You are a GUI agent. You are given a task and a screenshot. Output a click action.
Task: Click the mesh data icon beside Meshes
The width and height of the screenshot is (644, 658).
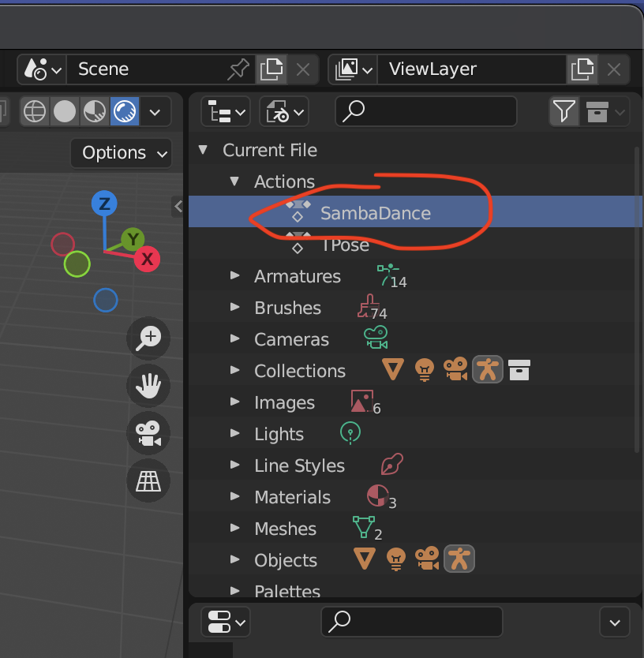(364, 527)
